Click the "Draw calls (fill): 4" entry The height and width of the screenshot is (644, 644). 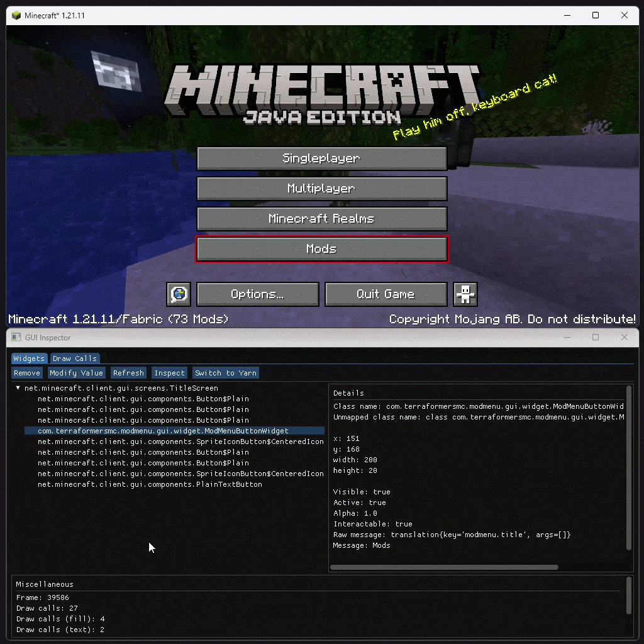60,619
